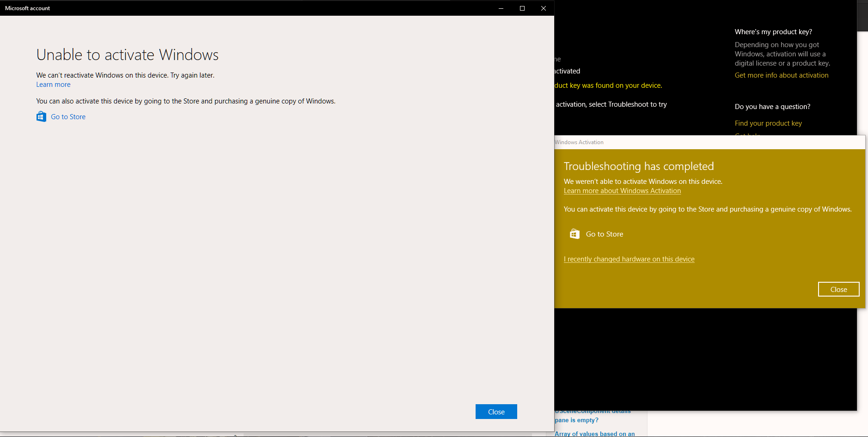
Task: Click Store icon in Windows Activation troubleshooter
Action: pos(575,234)
